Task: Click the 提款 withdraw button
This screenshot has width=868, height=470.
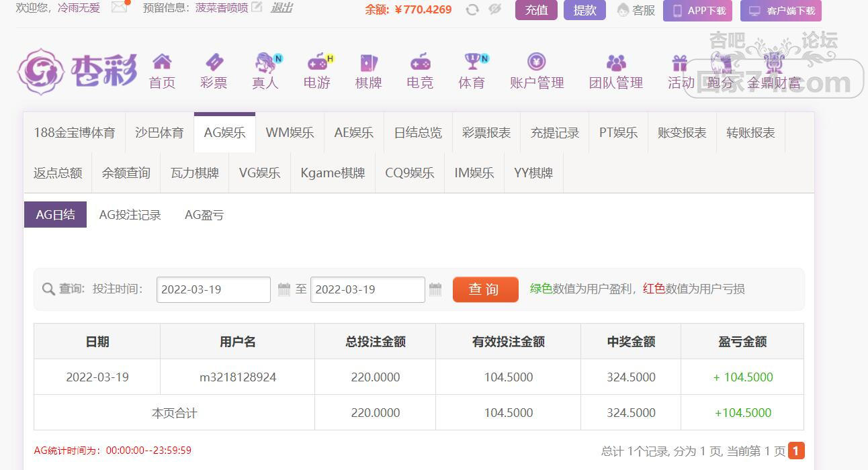Action: (584, 10)
